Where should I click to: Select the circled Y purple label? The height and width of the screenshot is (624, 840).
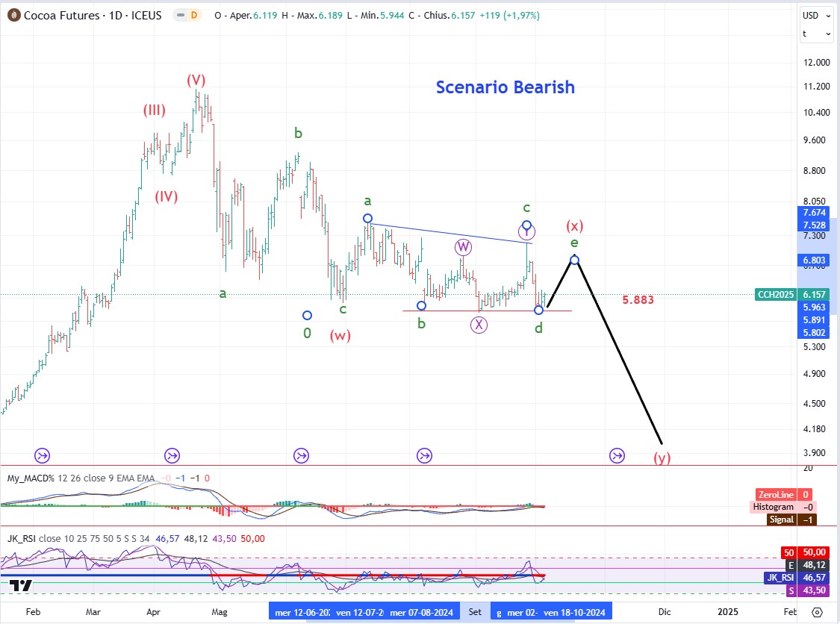click(x=526, y=231)
